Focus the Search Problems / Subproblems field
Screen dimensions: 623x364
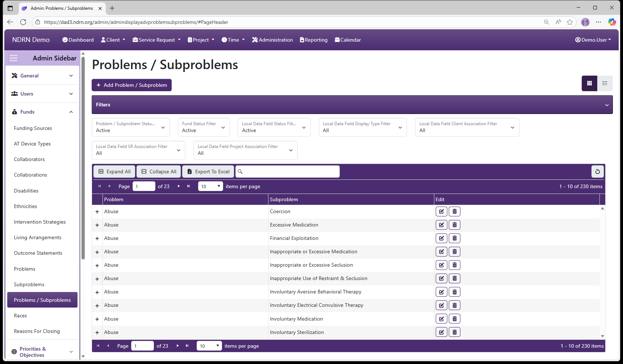click(x=288, y=172)
